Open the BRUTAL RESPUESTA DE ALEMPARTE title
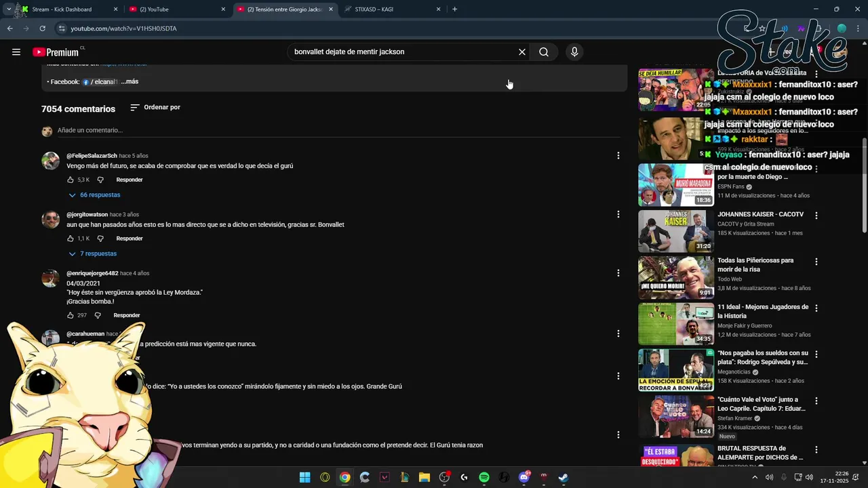 click(760, 453)
